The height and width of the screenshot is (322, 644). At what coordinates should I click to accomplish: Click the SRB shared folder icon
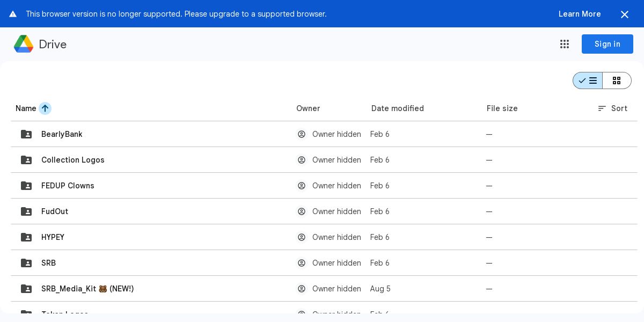pos(26,263)
